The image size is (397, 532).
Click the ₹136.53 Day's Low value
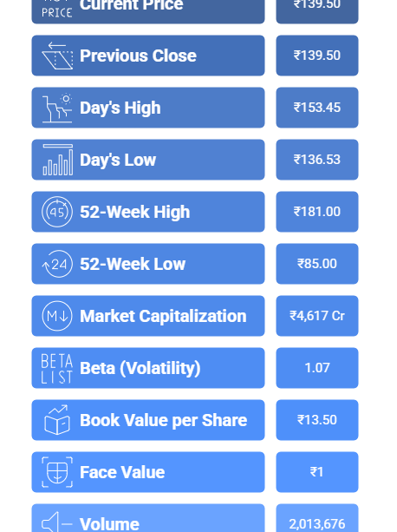[x=317, y=160]
